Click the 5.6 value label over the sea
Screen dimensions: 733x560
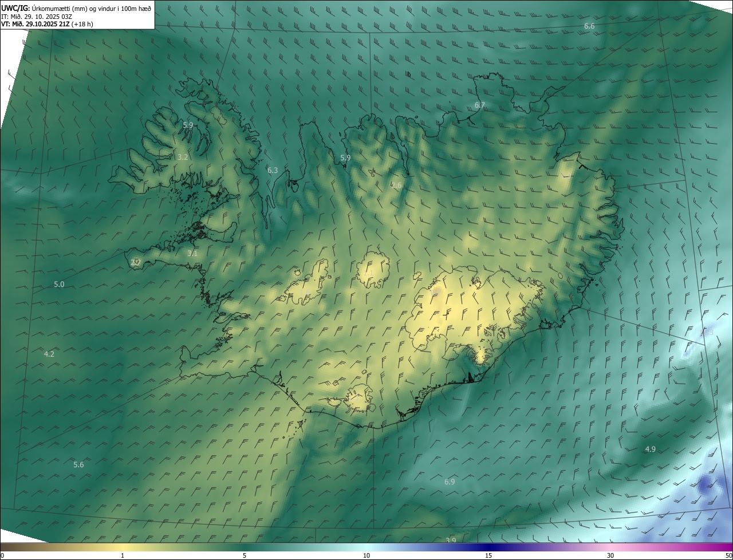point(78,464)
